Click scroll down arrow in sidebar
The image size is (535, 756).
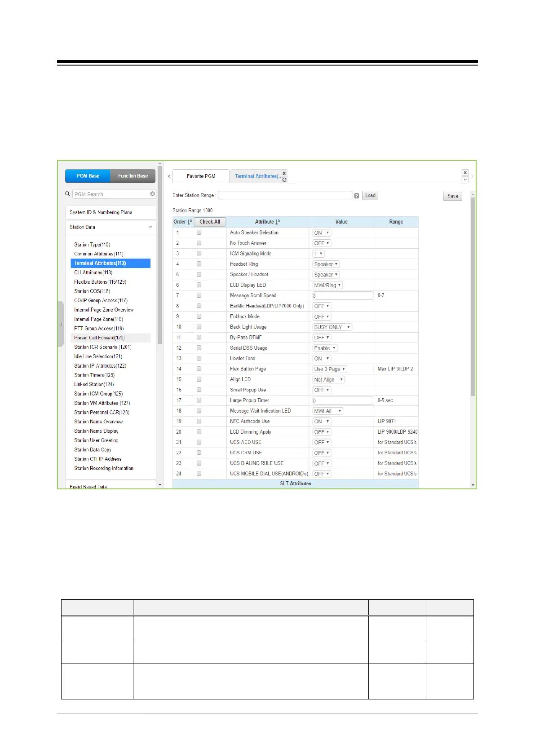point(160,485)
